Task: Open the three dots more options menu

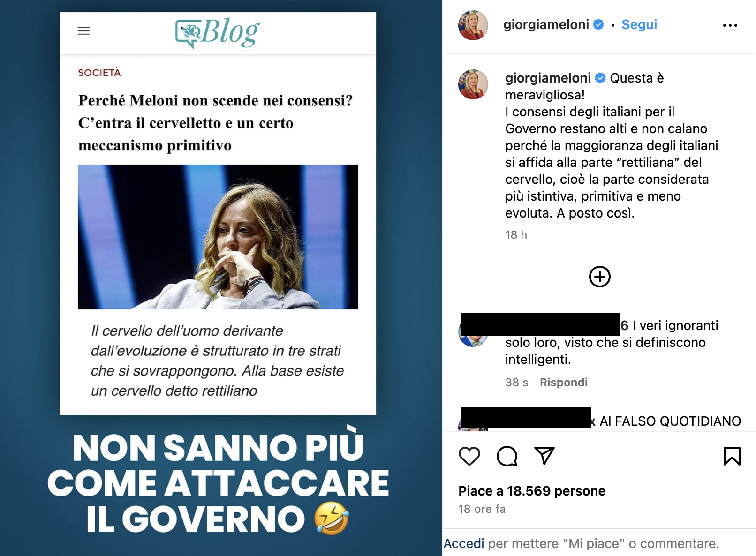Action: click(x=730, y=25)
